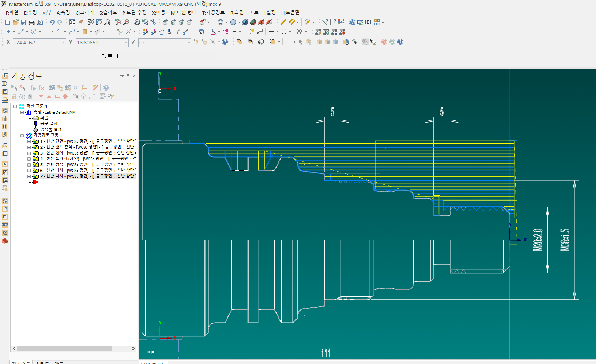Toggle first 선반 정삭 operation 3 checkmark
Image resolution: width=596 pixels, height=364 pixels.
coord(36,153)
